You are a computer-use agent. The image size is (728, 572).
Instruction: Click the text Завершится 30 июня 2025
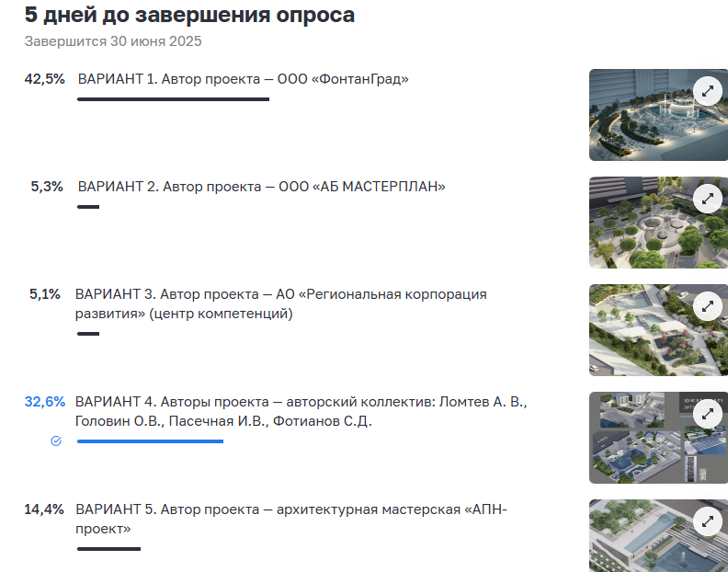[113, 41]
